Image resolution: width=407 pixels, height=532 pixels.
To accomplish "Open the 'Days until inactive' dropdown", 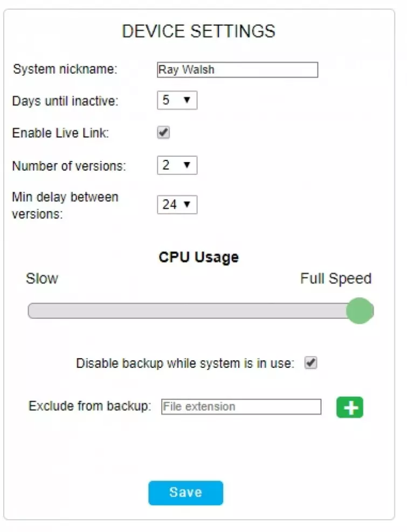I will coord(177,100).
